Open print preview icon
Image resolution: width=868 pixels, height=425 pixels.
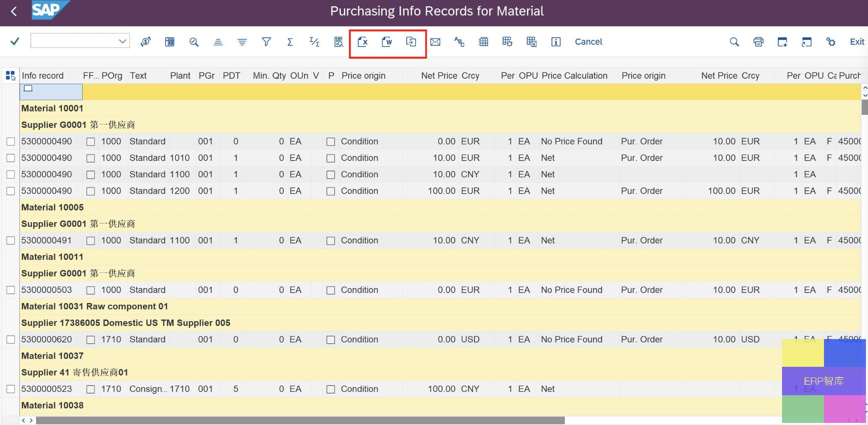click(339, 41)
